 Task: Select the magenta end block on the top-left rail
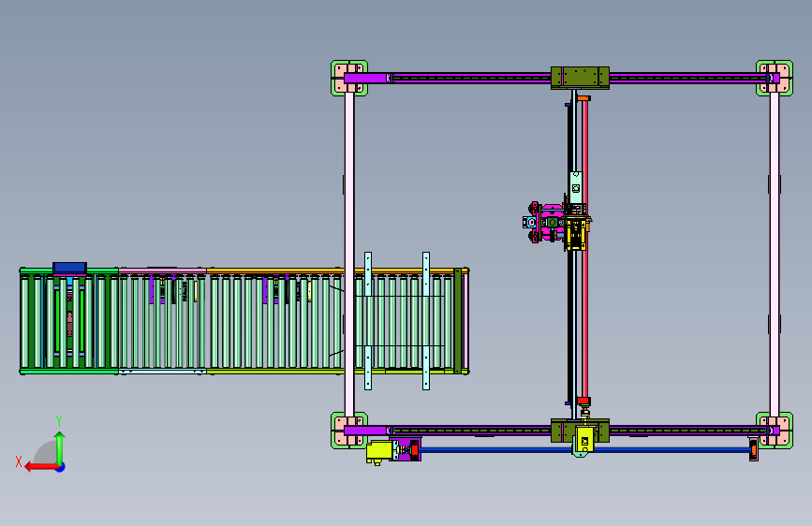click(365, 79)
